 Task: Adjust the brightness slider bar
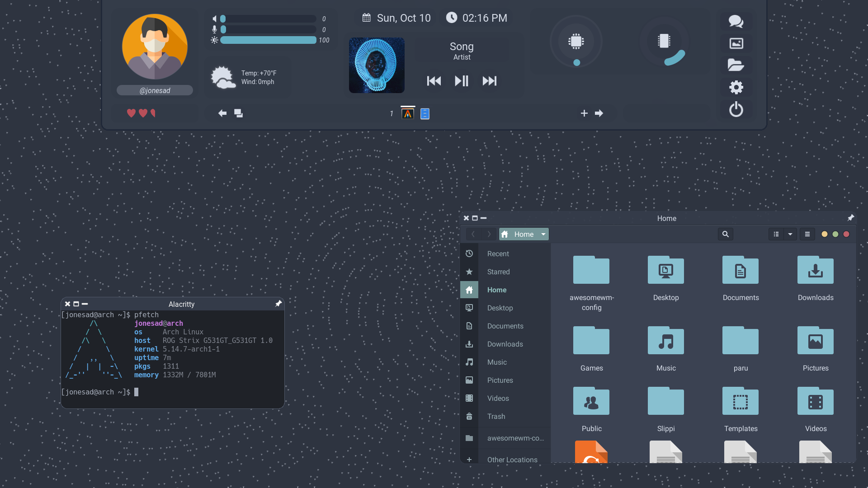(x=268, y=40)
